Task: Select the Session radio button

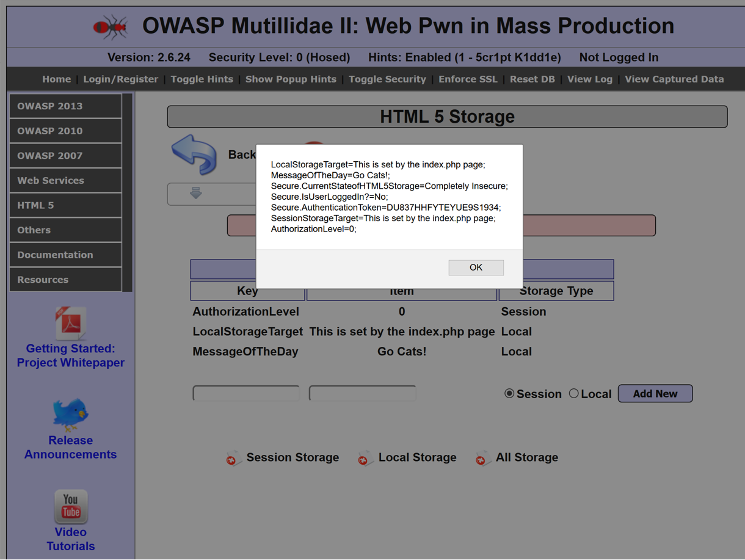Action: (x=509, y=393)
